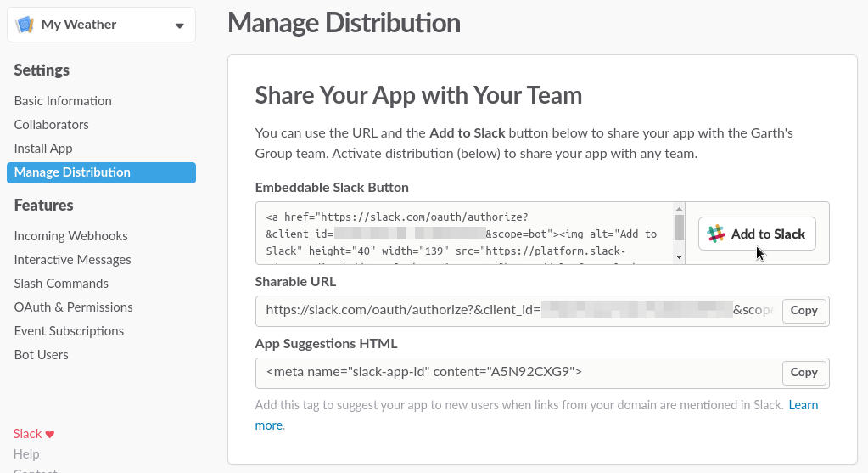Navigate to Interactive Messages
The image size is (868, 473).
pyautogui.click(x=72, y=260)
